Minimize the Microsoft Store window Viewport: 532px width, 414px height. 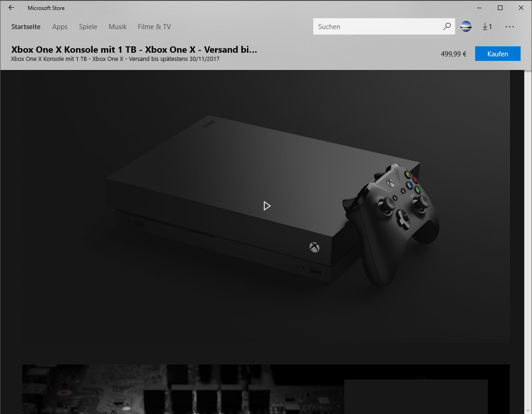point(479,8)
